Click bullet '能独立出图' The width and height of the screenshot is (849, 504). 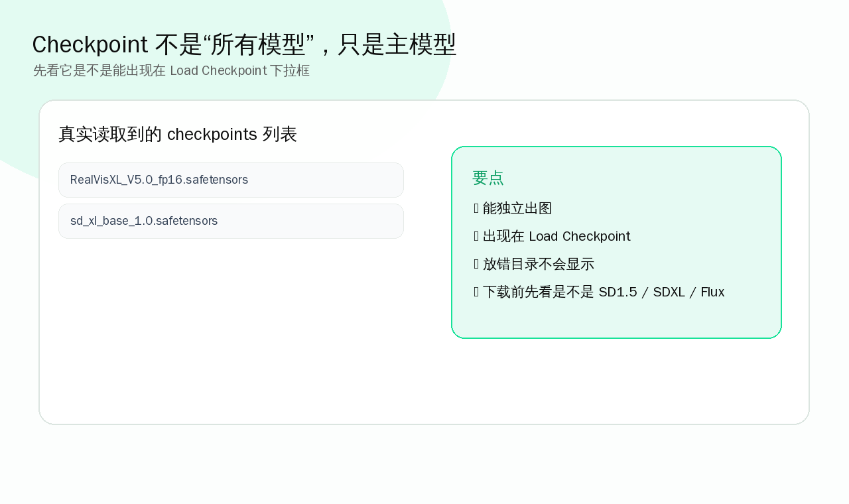pyautogui.click(x=513, y=208)
